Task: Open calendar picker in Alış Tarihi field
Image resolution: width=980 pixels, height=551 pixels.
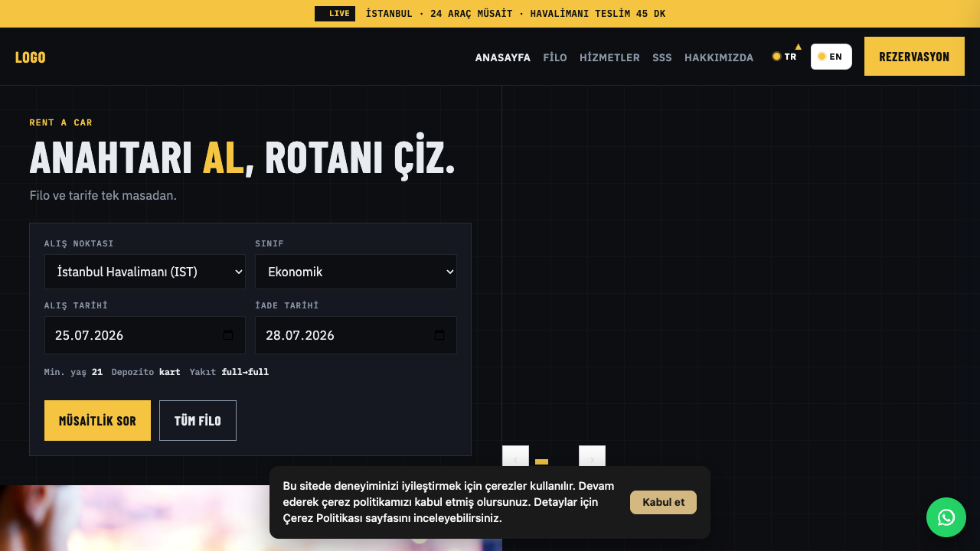Action: [228, 335]
